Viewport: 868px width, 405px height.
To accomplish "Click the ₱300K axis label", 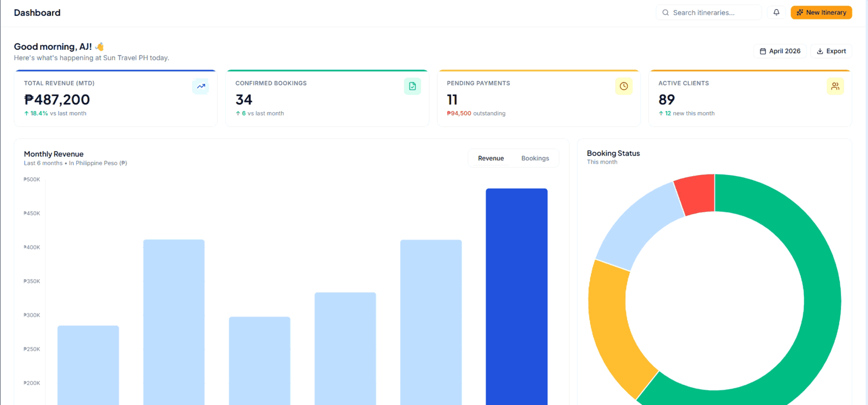I will 32,315.
